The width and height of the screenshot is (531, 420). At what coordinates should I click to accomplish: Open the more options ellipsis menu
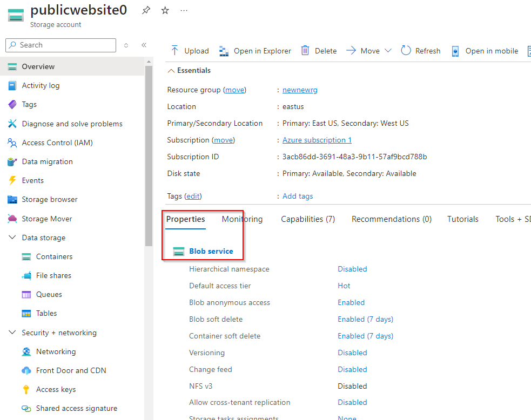(184, 10)
